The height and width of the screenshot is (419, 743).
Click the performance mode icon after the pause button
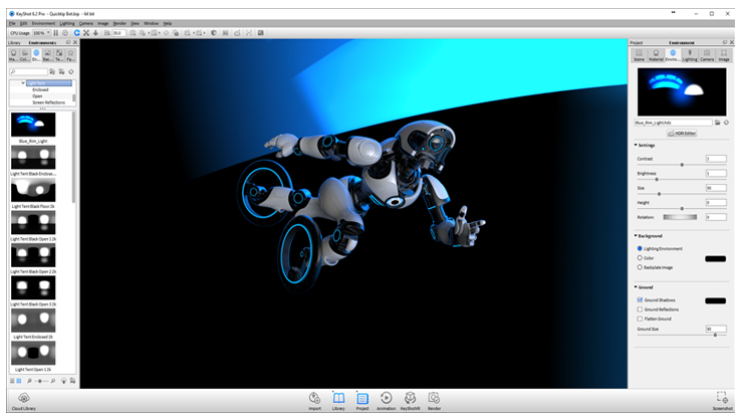click(x=65, y=33)
